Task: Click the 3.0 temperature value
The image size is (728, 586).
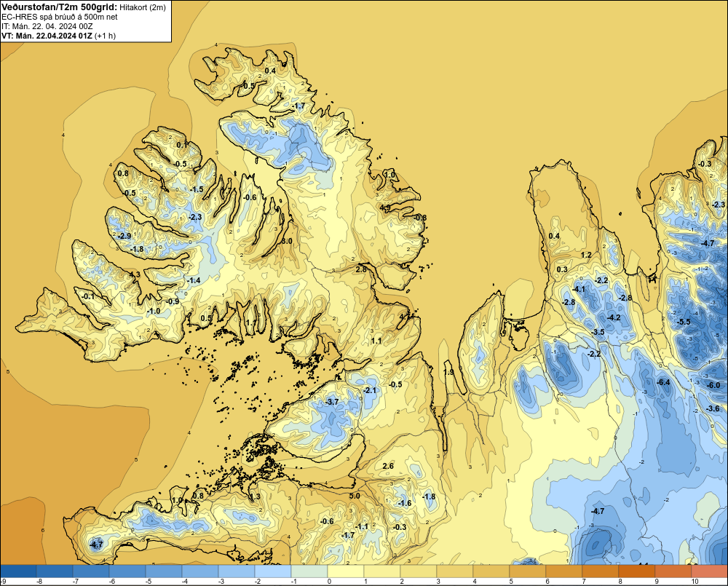Action: pyautogui.click(x=287, y=241)
